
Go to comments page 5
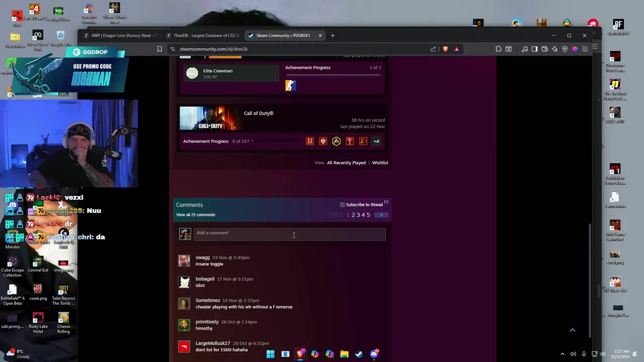point(368,215)
